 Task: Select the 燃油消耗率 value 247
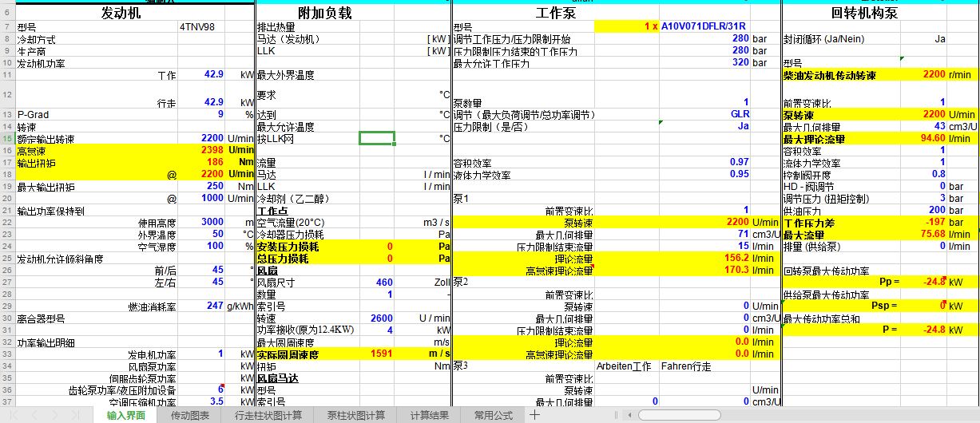tap(201, 306)
